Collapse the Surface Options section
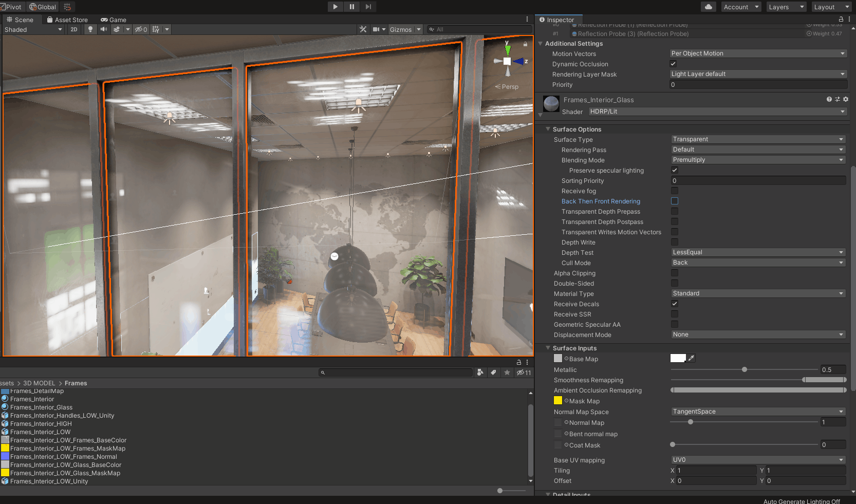The image size is (856, 504). tap(548, 129)
